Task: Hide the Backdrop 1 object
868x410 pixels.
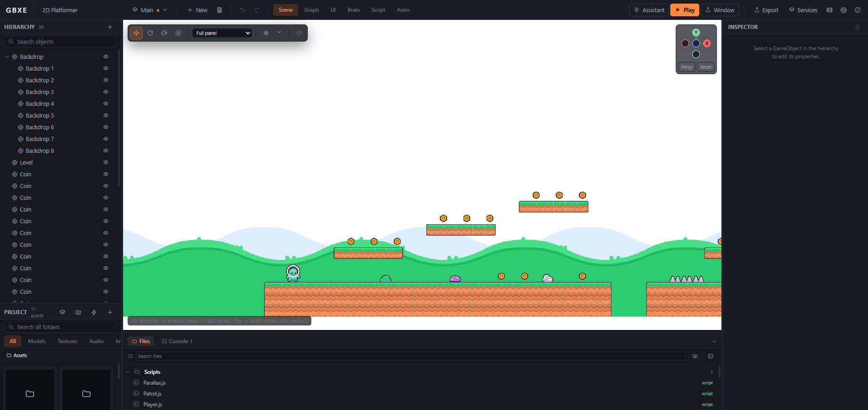Action: pos(106,69)
